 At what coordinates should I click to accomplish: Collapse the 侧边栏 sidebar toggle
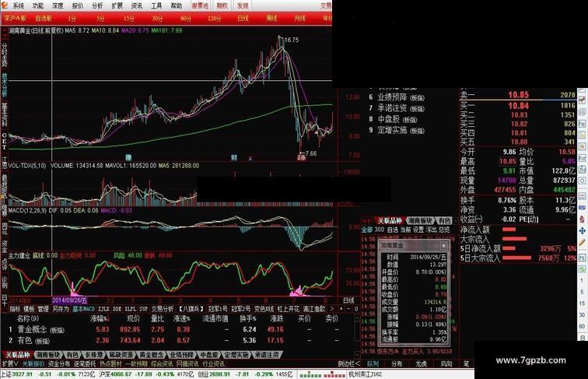coord(348,363)
